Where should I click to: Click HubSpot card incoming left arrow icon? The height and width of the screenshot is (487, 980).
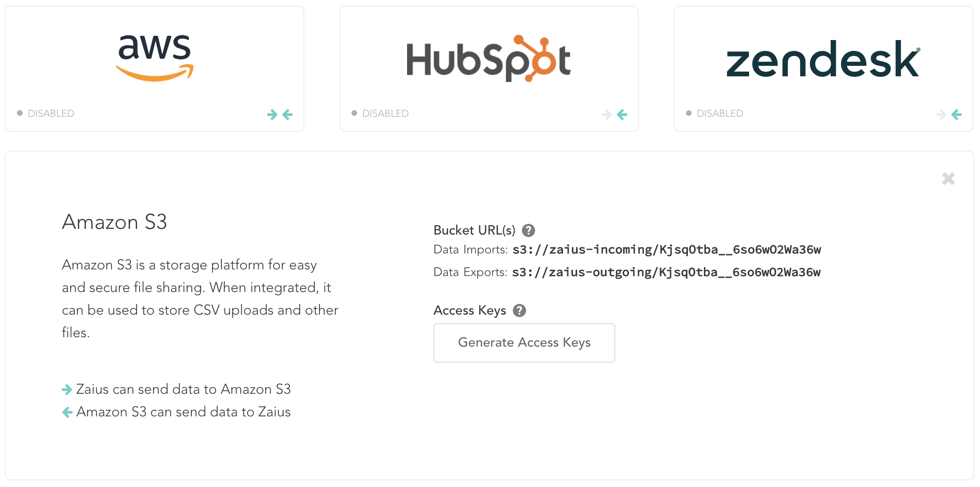tap(622, 114)
